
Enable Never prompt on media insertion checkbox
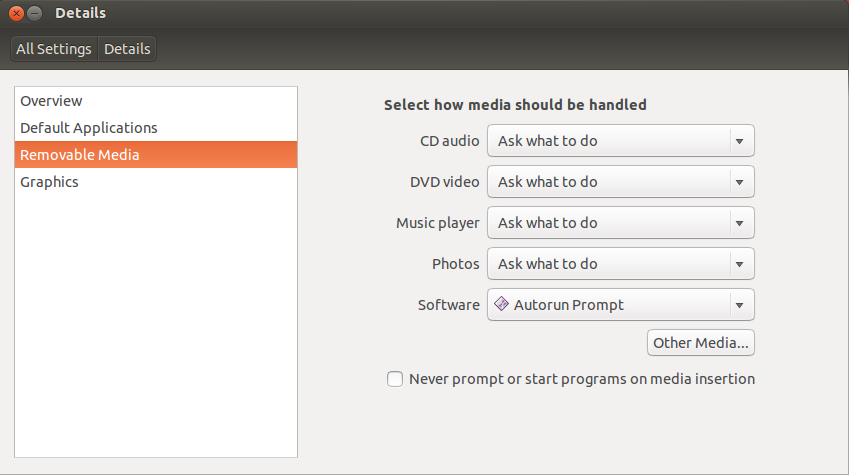pos(395,379)
